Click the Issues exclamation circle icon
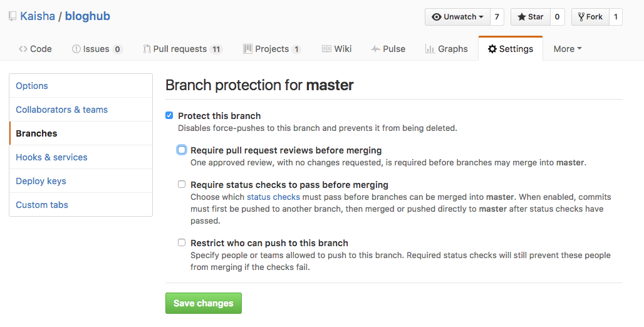The width and height of the screenshot is (644, 327). (76, 49)
